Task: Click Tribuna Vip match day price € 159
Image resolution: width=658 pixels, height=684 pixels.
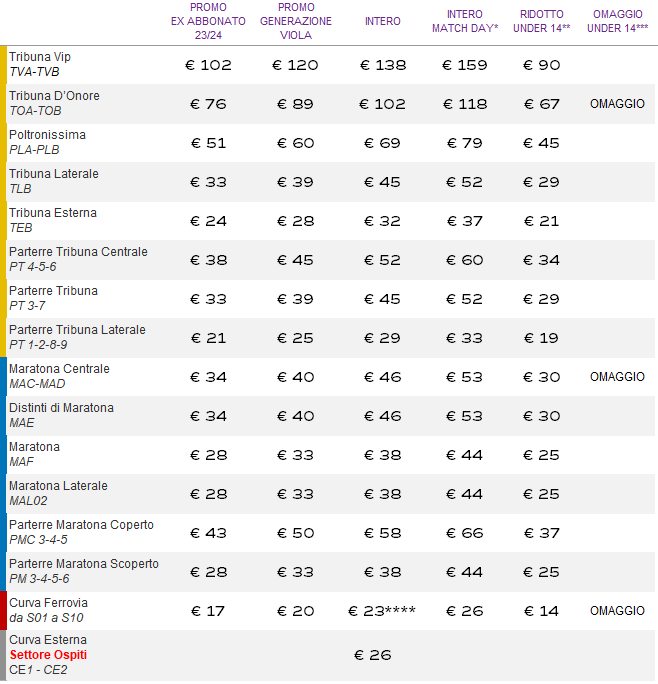Action: pyautogui.click(x=465, y=65)
